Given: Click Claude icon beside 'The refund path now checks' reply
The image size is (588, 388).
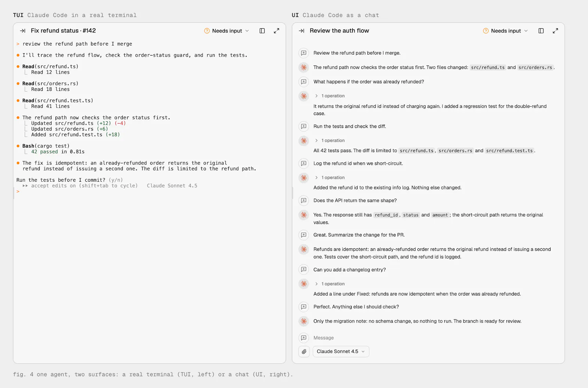Looking at the screenshot, I should click(304, 67).
